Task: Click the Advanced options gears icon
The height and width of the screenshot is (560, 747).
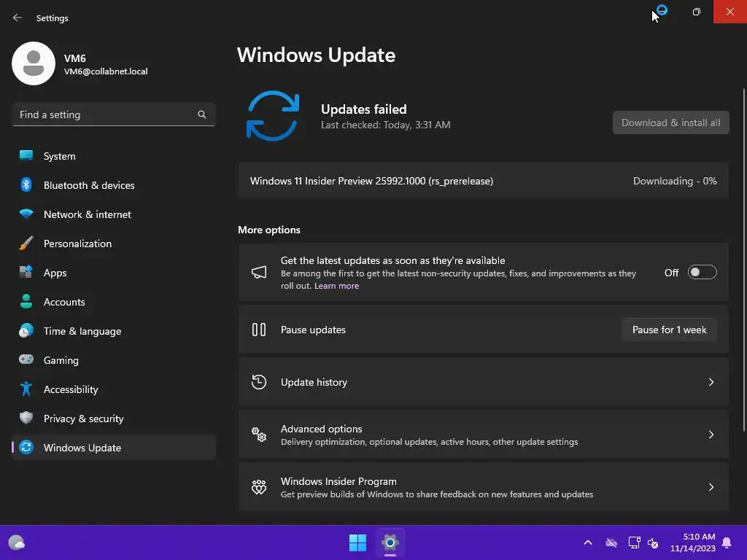Action: point(259,435)
